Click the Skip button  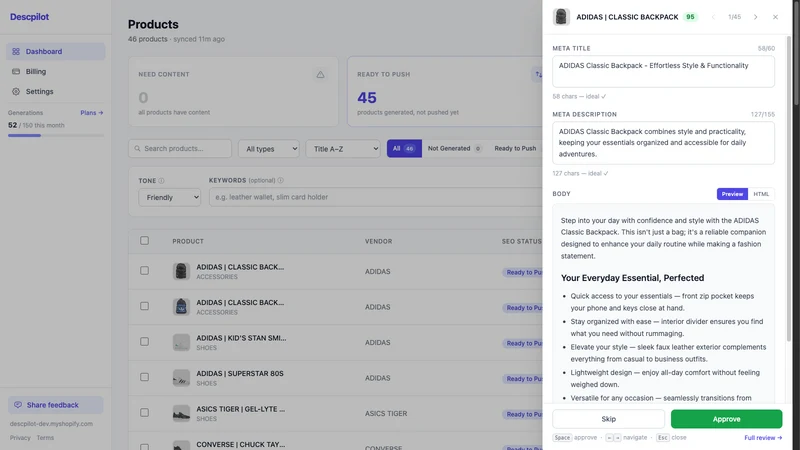pos(608,419)
